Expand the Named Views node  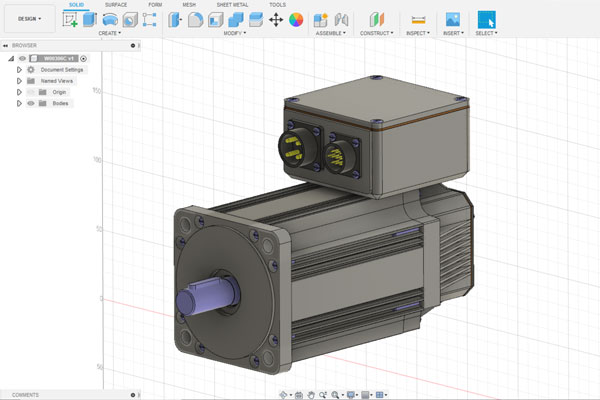19,81
